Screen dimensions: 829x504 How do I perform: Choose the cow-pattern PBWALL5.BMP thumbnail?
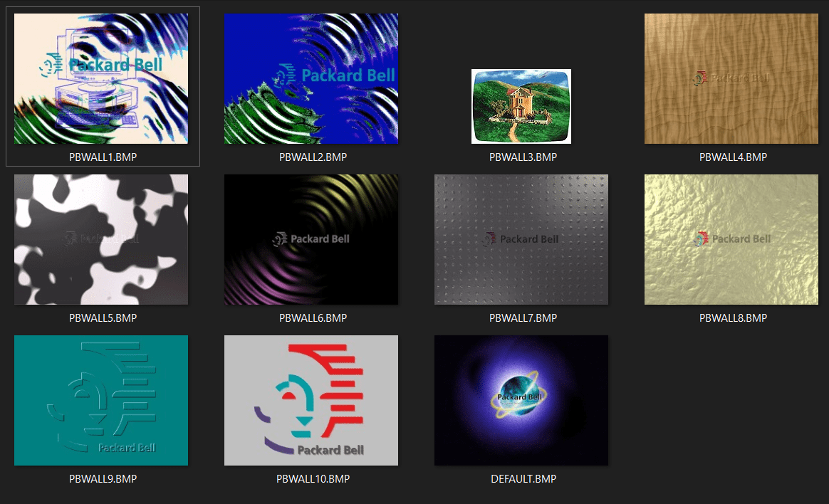tap(101, 239)
